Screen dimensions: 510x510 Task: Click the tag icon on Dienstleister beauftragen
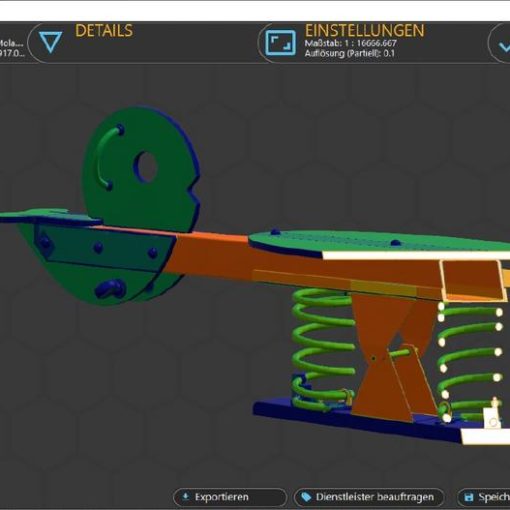[306, 497]
